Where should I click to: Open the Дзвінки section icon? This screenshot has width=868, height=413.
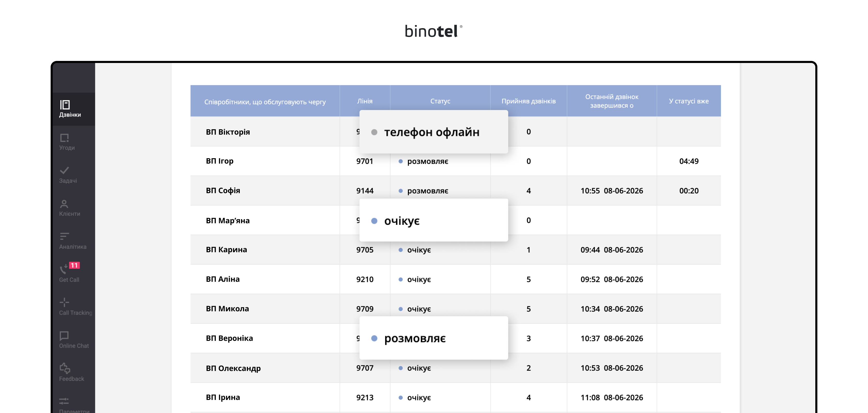pos(65,105)
